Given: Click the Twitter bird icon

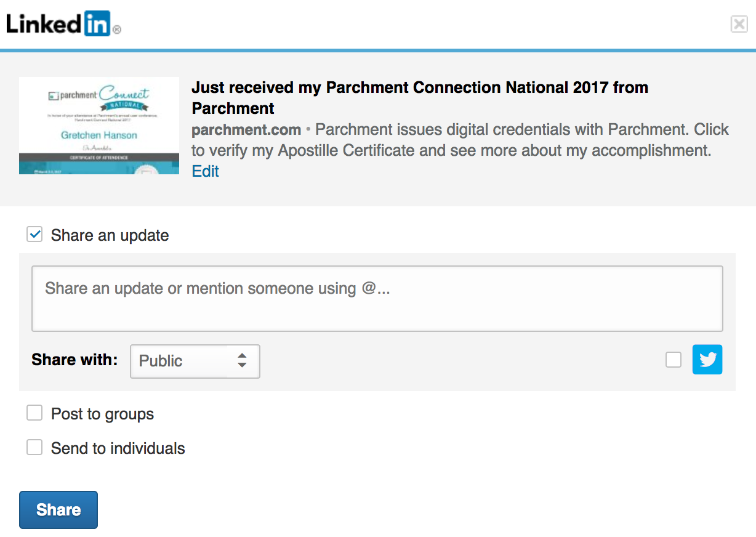Looking at the screenshot, I should point(707,360).
